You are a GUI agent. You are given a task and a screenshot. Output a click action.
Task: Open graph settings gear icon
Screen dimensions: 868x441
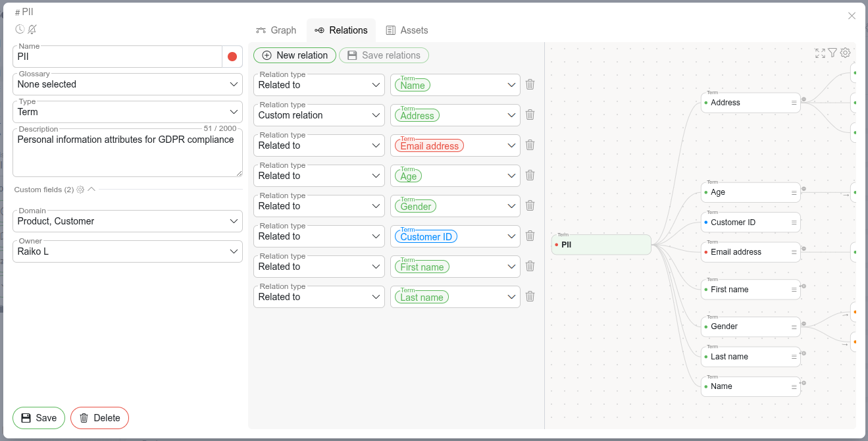846,53
